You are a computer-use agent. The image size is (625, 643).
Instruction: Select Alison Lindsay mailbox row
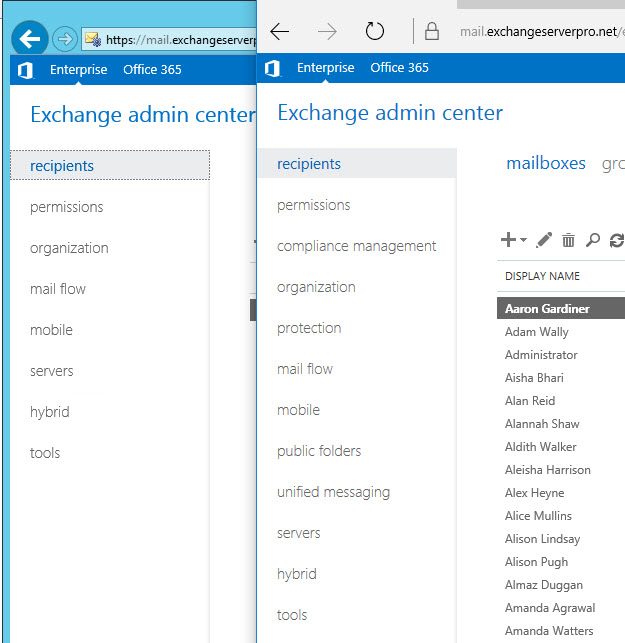click(x=561, y=538)
